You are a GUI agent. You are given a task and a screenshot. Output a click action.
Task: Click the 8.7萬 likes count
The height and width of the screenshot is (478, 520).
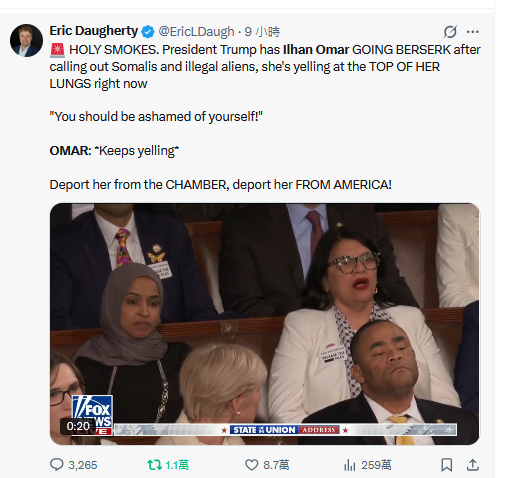coord(276,465)
